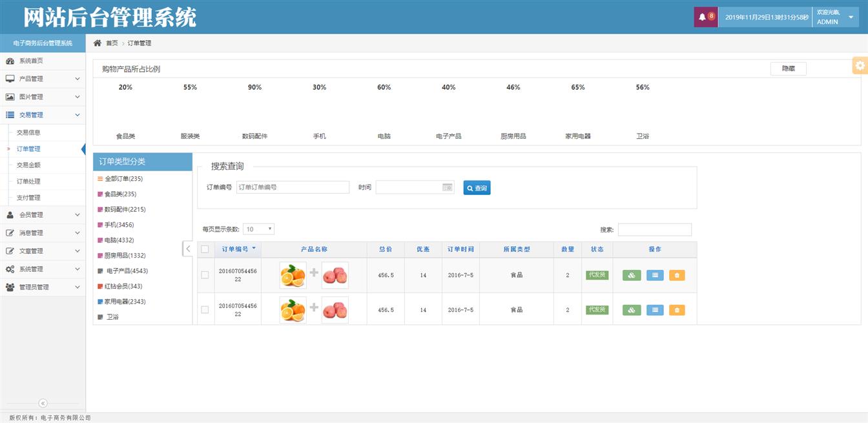Screen dimensions: 868x423
Task: Click the 隐藏 button
Action: pyautogui.click(x=788, y=68)
